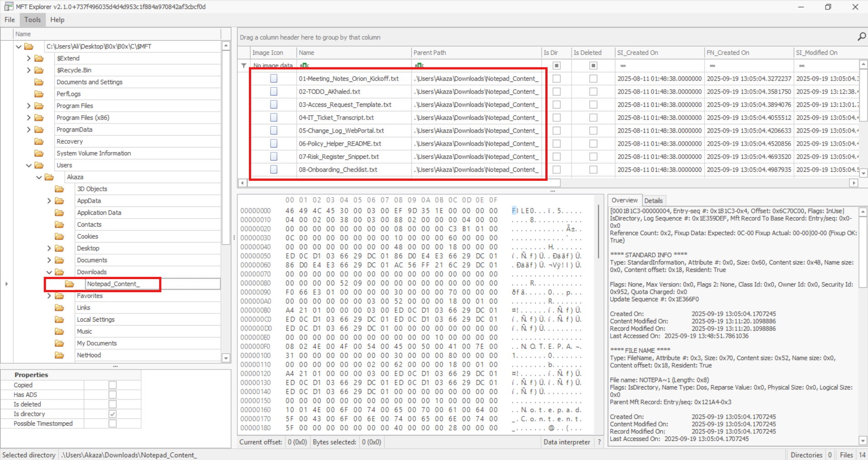
Task: Expand the Program Files (x86) node
Action: 29,118
